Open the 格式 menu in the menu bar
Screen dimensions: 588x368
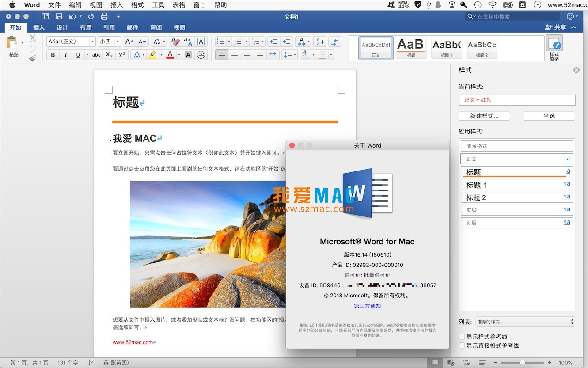137,5
